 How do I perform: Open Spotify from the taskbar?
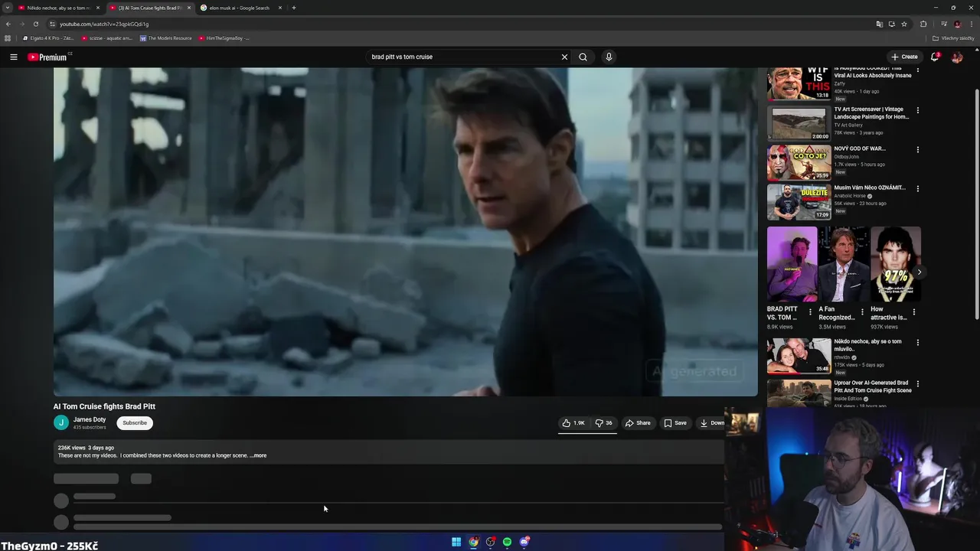pos(507,542)
